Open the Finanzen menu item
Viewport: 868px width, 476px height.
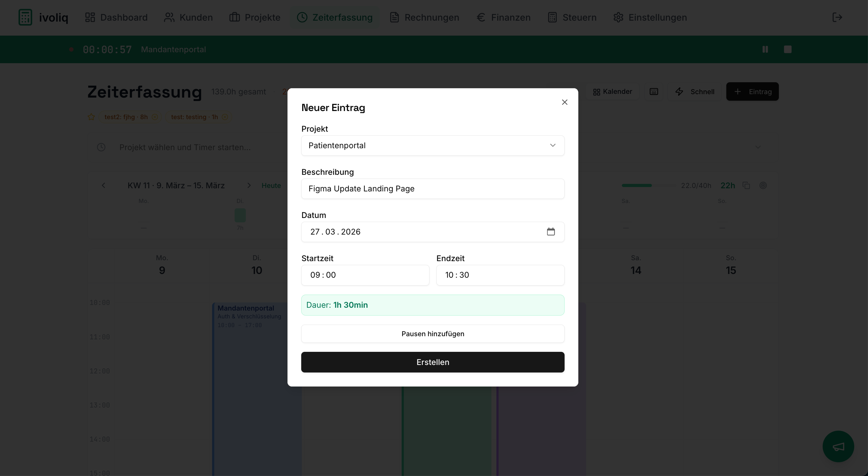(x=503, y=18)
